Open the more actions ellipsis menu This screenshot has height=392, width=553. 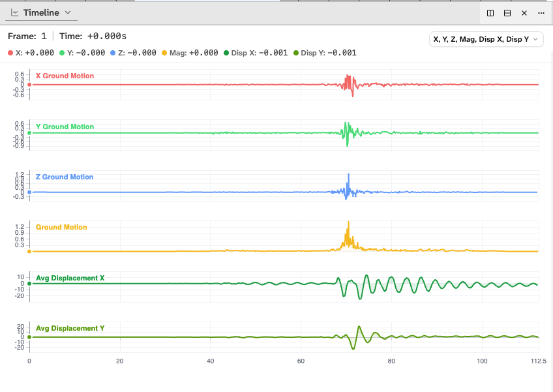541,12
